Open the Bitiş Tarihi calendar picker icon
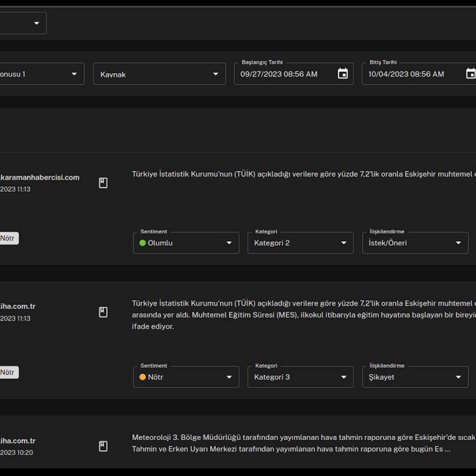 tap(470, 74)
